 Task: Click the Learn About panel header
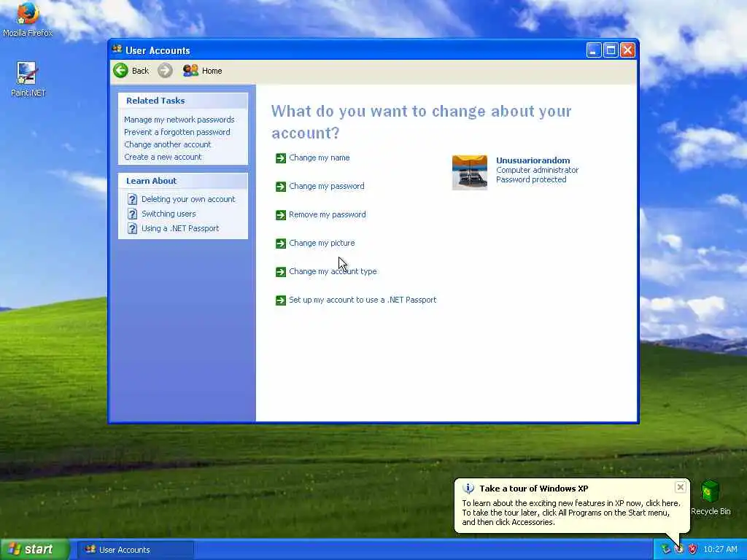[183, 181]
